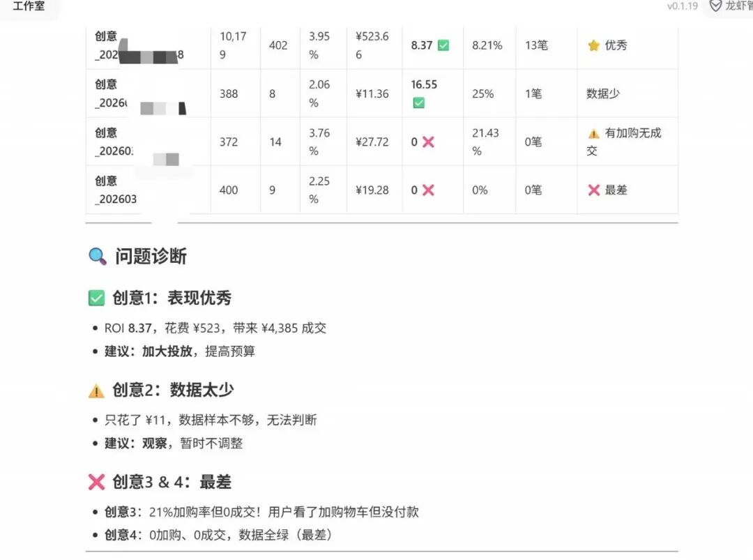Click the green check next to ROI 8.37
The image size is (753, 560).
coord(443,45)
